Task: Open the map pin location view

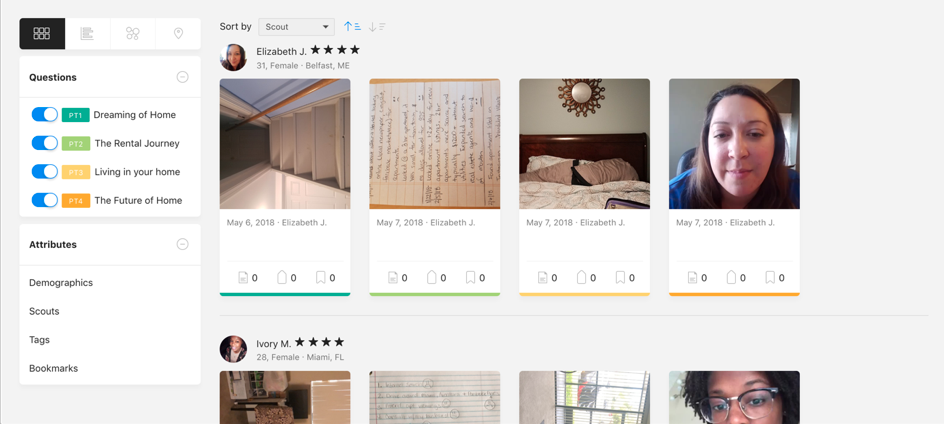Action: point(178,34)
